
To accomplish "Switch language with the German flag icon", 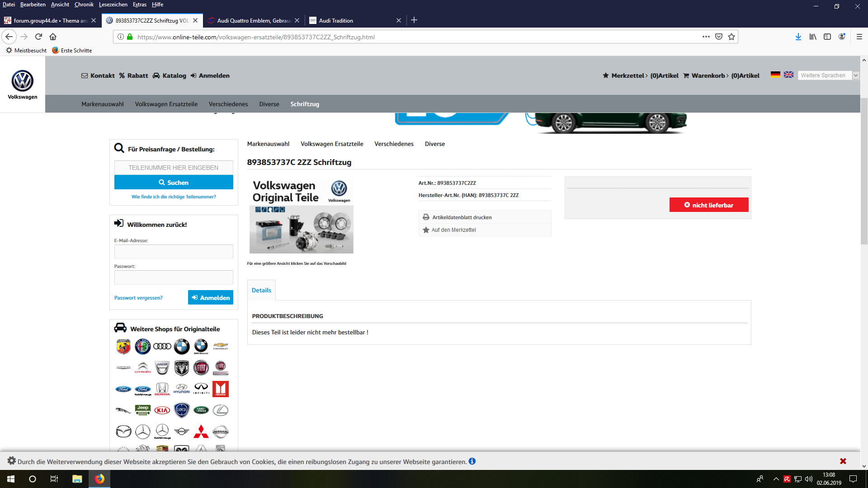I will [x=775, y=75].
